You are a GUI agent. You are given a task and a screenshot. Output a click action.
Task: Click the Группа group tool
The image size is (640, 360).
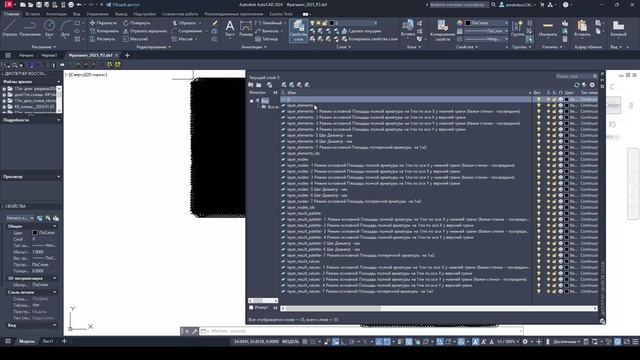[x=517, y=29]
